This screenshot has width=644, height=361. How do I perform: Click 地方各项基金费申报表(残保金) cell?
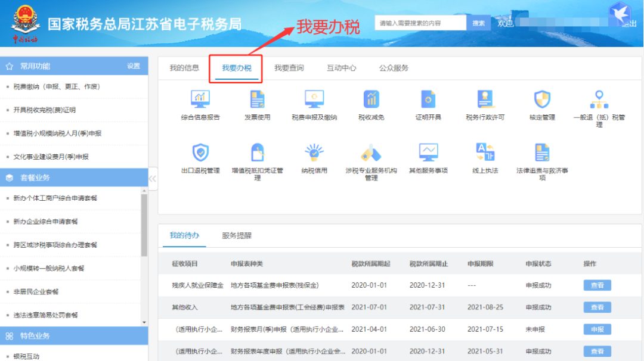274,285
